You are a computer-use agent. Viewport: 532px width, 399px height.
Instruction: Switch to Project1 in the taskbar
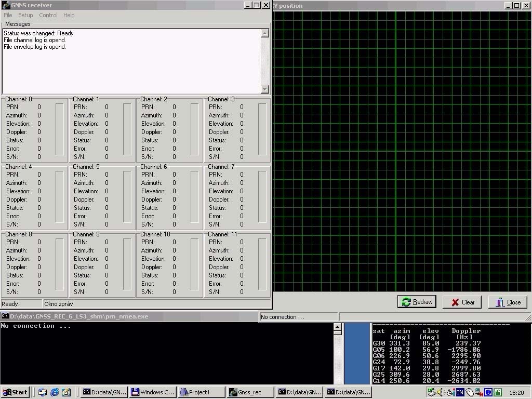pos(202,392)
